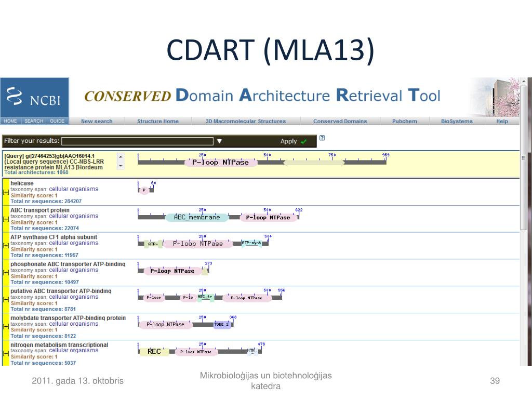Screen dimensions: 532x399
Task: Open the GUIDE menu item
Action: (x=57, y=121)
